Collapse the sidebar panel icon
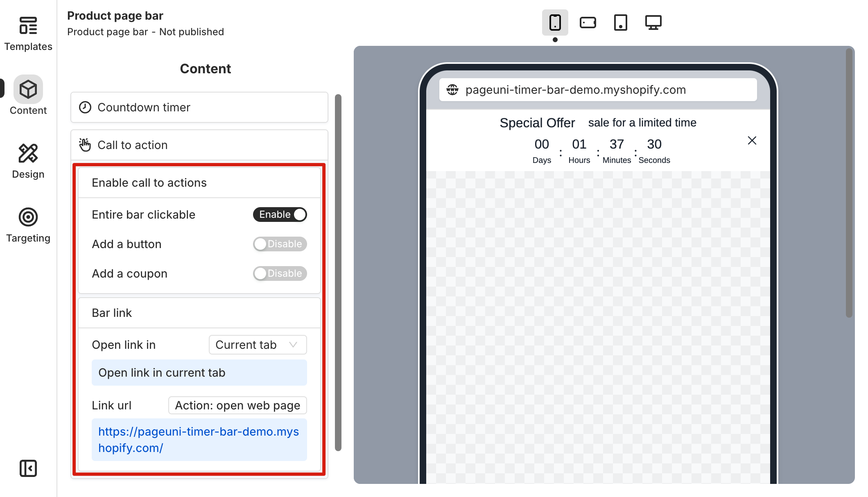This screenshot has width=868, height=497. click(28, 468)
